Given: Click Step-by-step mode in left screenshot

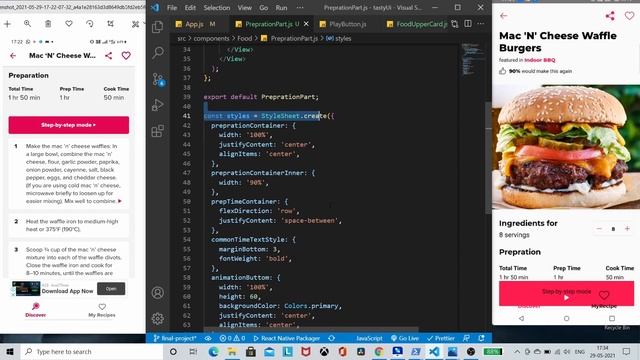Looking at the screenshot, I should [x=69, y=125].
